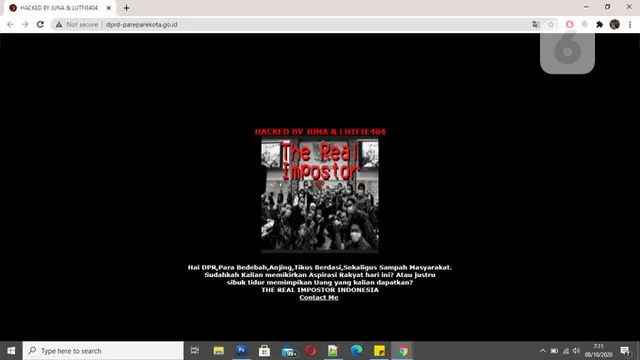Image resolution: width=640 pixels, height=360 pixels.
Task: Open the Action Center notifications icon
Action: [625, 351]
